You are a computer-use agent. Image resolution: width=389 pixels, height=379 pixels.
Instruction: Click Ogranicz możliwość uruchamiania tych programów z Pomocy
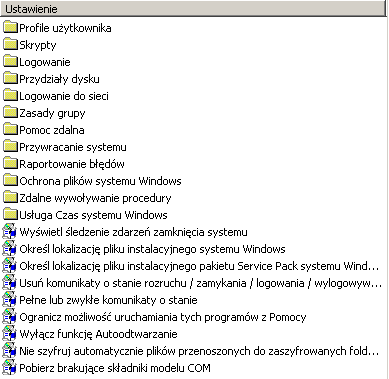(163, 317)
